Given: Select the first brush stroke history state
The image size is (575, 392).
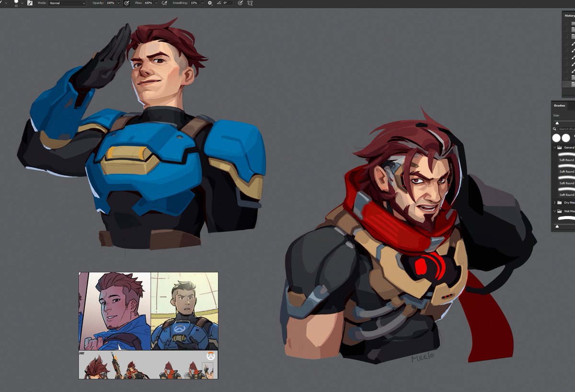Looking at the screenshot, I should (x=573, y=43).
